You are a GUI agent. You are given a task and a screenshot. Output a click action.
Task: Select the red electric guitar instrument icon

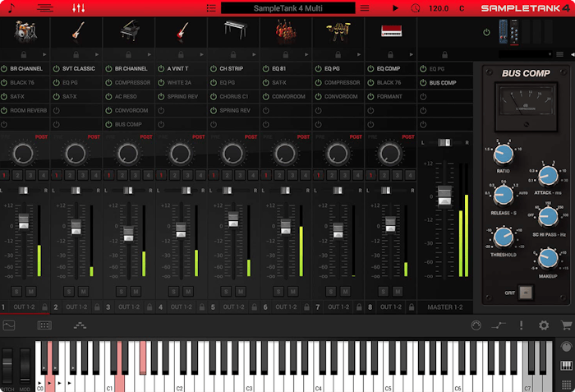point(182,30)
